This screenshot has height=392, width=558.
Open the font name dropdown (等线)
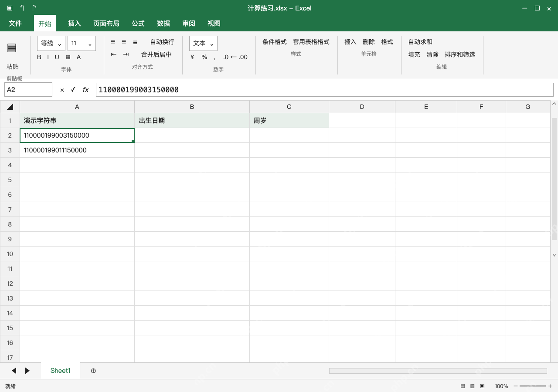pos(51,43)
